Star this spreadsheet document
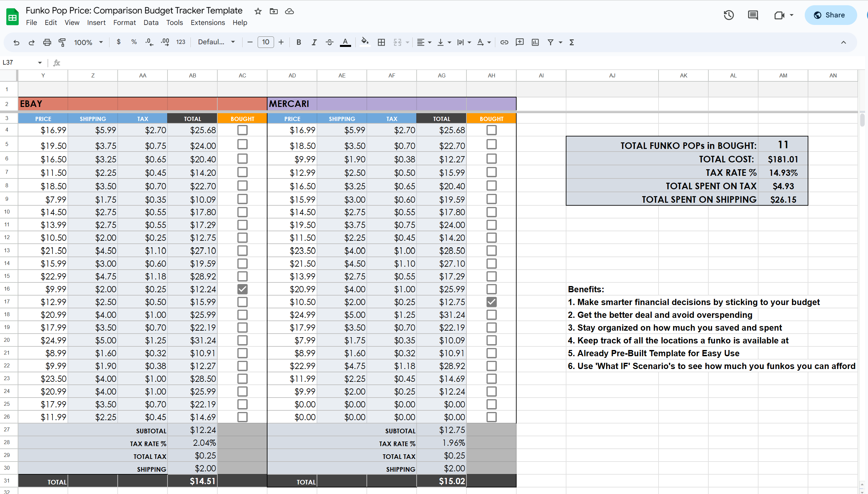Screen dimensions: 868x494 [x=258, y=11]
